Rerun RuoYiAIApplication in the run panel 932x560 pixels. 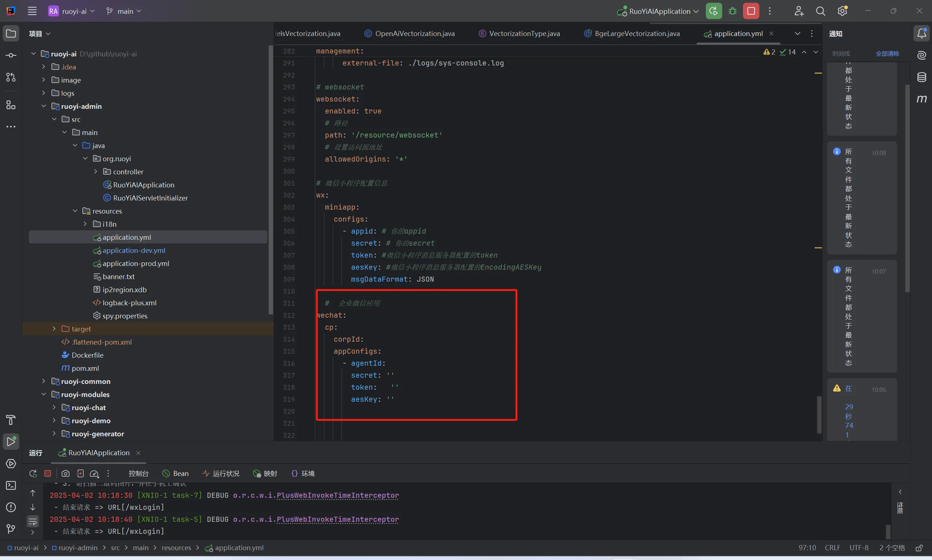pyautogui.click(x=33, y=473)
